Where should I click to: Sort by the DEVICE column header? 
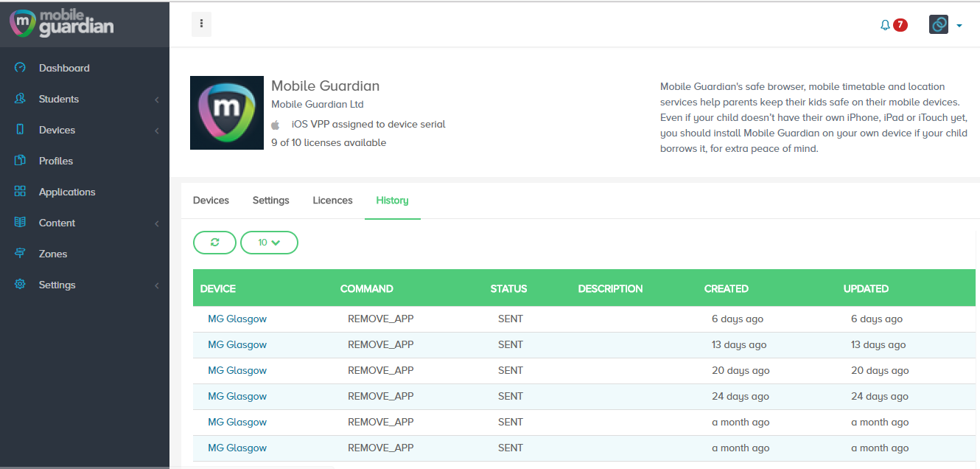tap(218, 289)
